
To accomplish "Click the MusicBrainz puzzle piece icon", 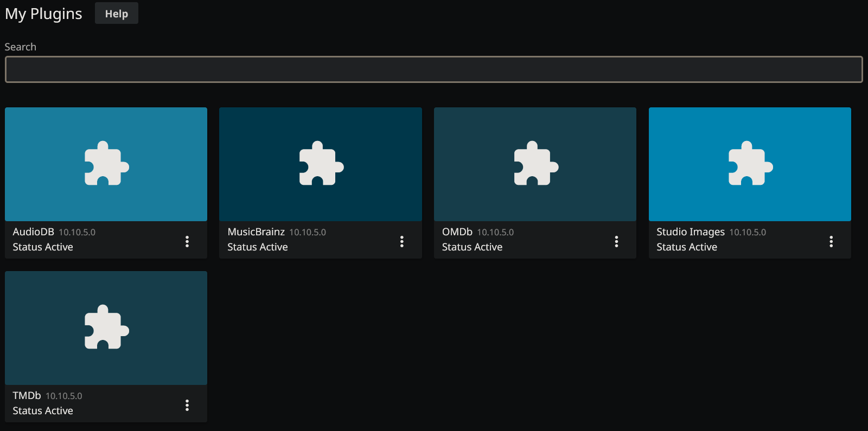I will (x=321, y=164).
